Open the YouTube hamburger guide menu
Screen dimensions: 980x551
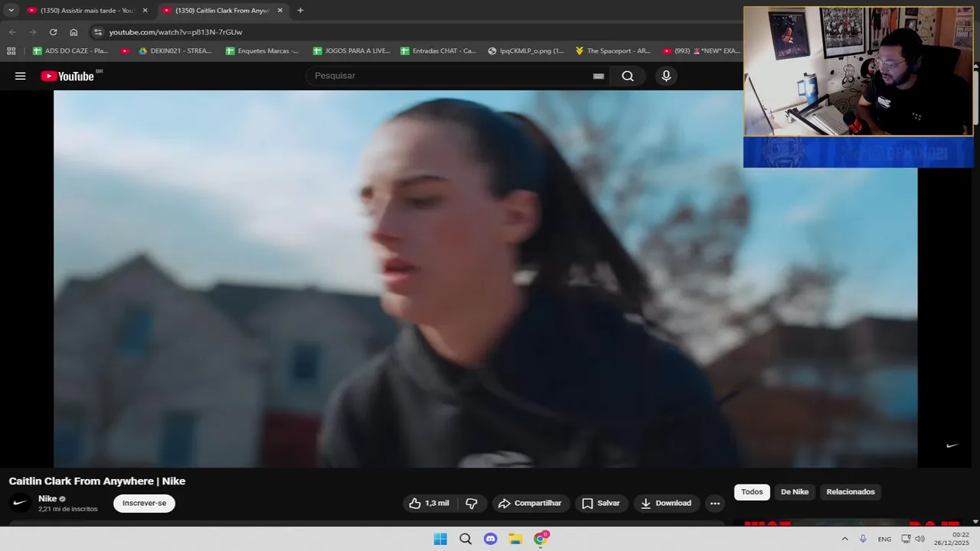[21, 76]
